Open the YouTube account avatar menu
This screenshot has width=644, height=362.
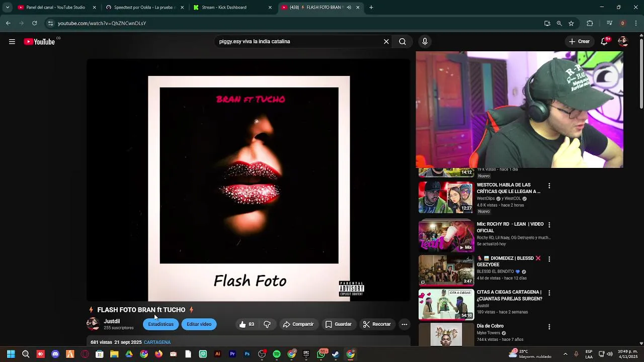pos(623,41)
